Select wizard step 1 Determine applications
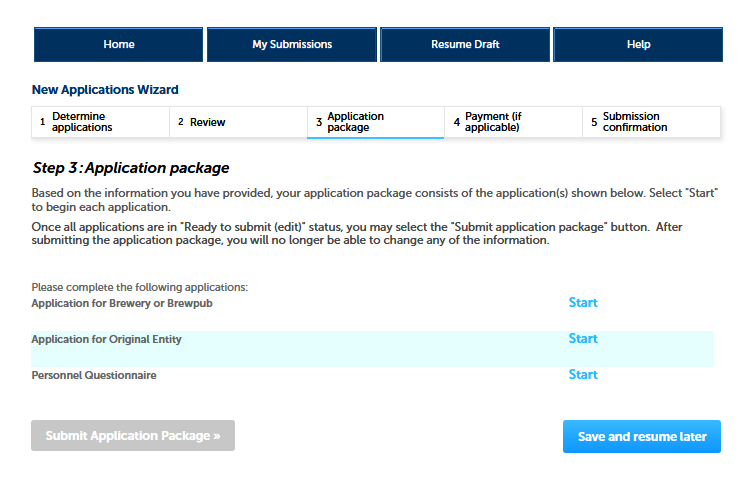The image size is (756, 490). 100,122
